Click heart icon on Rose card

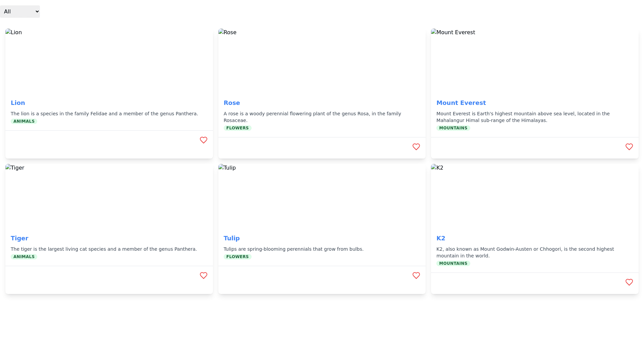point(416,147)
